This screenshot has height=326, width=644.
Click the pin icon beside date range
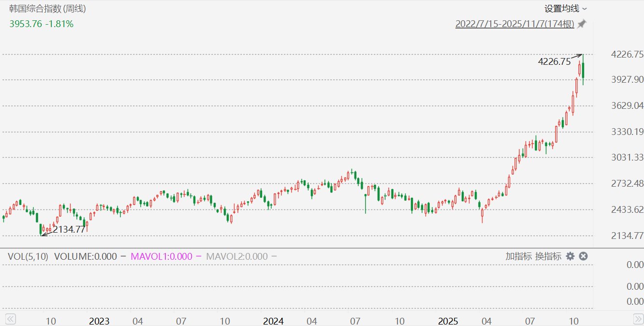click(582, 24)
